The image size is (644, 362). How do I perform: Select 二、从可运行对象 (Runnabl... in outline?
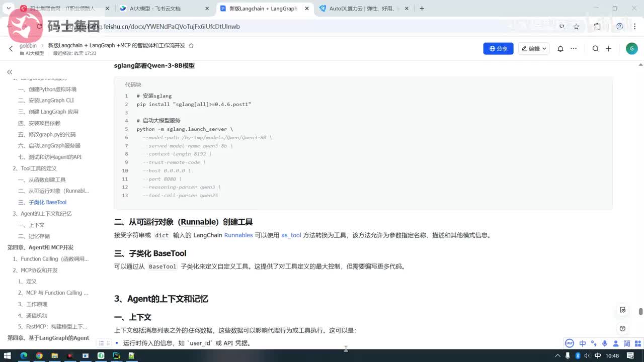53,191
